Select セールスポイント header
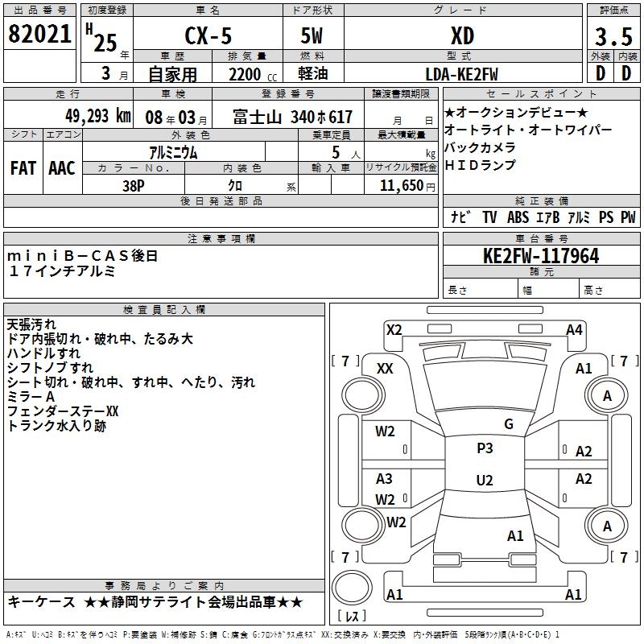 (x=541, y=93)
